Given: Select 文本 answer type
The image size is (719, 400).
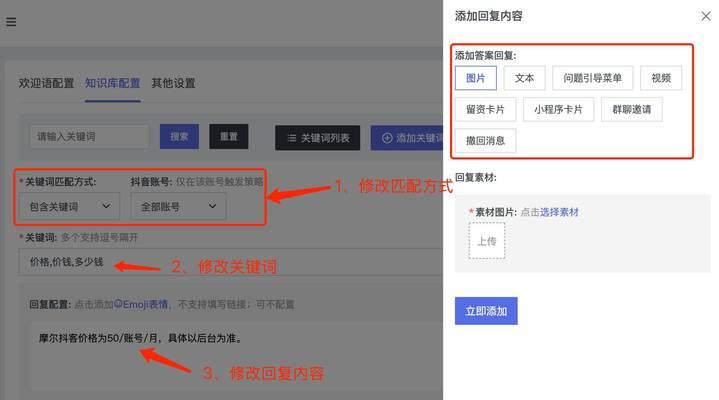Looking at the screenshot, I should 524,78.
